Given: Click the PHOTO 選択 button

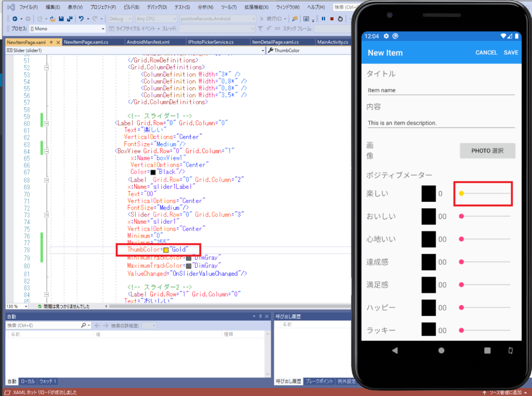Looking at the screenshot, I should pos(487,151).
